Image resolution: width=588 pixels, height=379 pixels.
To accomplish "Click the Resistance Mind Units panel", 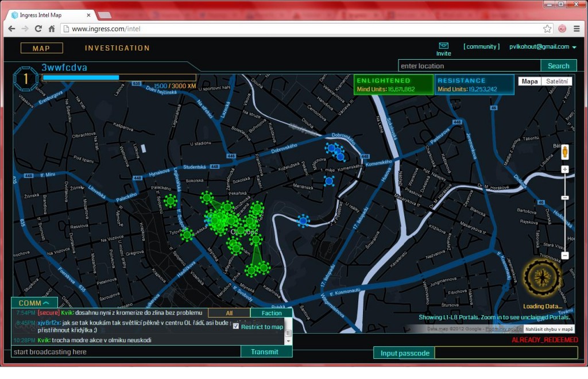I will pyautogui.click(x=474, y=84).
